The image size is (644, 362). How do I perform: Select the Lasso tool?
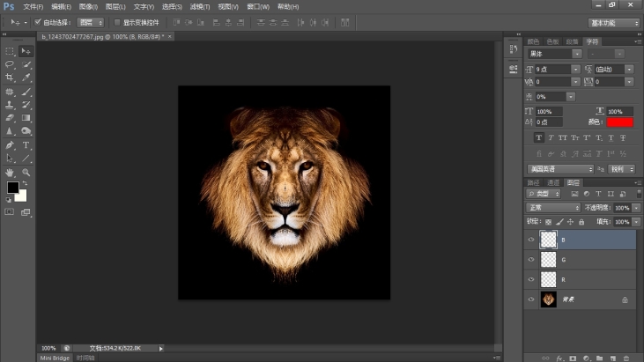click(10, 64)
